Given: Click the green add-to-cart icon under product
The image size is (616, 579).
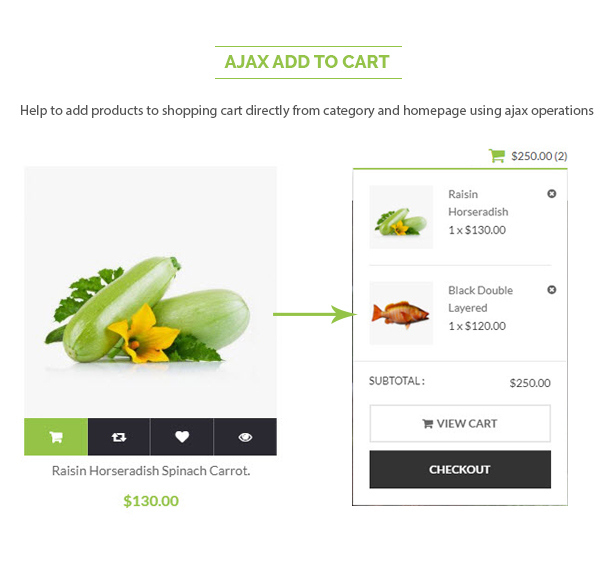Looking at the screenshot, I should point(56,437).
